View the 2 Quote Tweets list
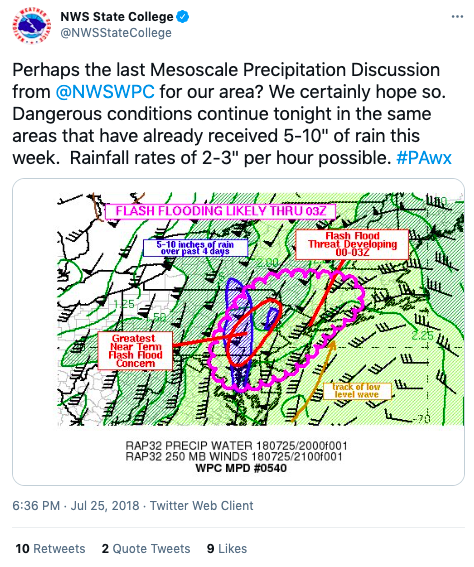Image resolution: width=474 pixels, height=567 pixels. click(x=146, y=549)
